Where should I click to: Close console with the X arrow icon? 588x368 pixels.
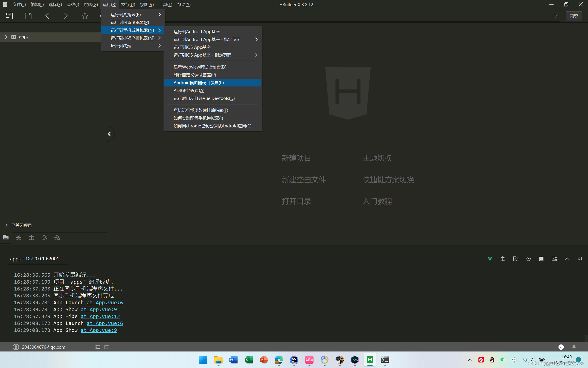point(580,259)
